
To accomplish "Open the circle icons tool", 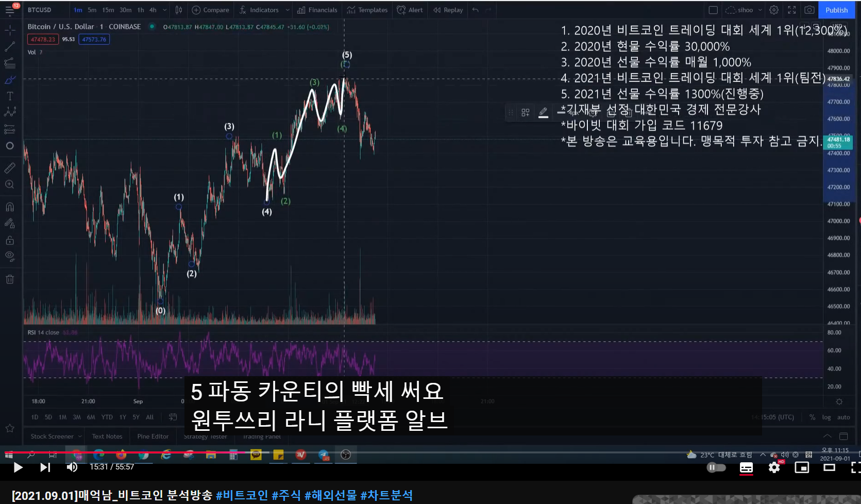I will click(10, 146).
